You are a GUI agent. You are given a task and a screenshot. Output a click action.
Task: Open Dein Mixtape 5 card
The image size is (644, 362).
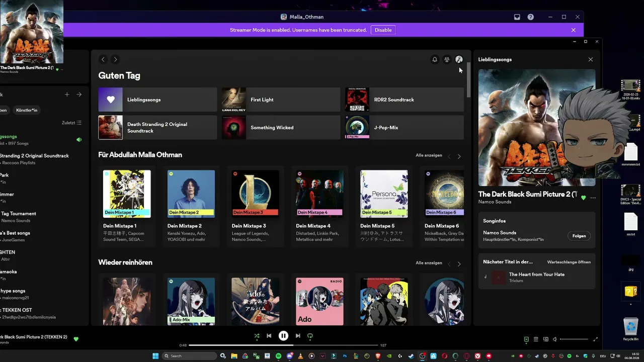(384, 207)
